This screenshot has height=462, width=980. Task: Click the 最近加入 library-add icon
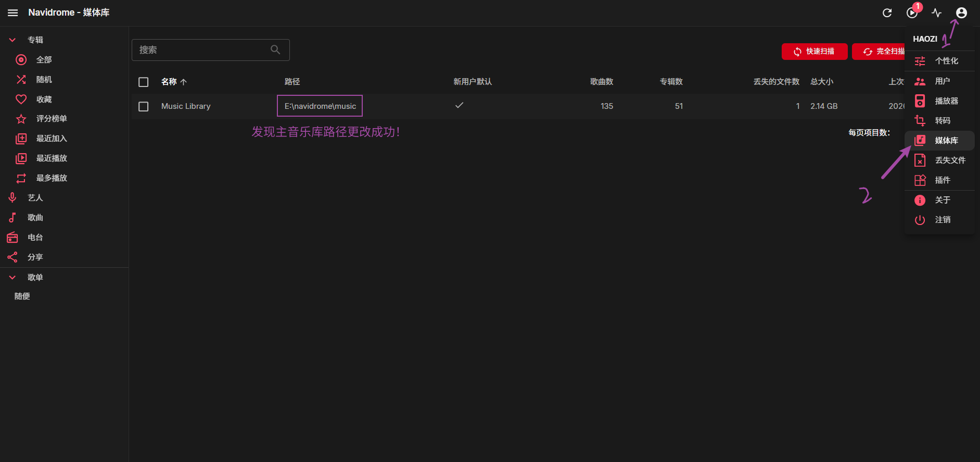tap(21, 139)
